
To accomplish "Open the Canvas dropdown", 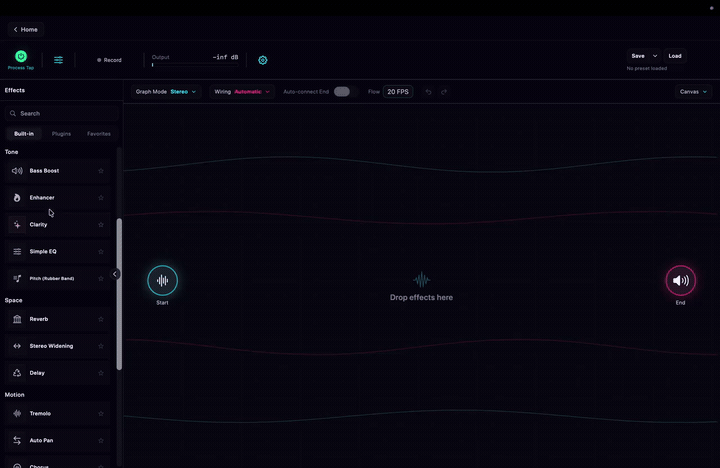I will (693, 92).
